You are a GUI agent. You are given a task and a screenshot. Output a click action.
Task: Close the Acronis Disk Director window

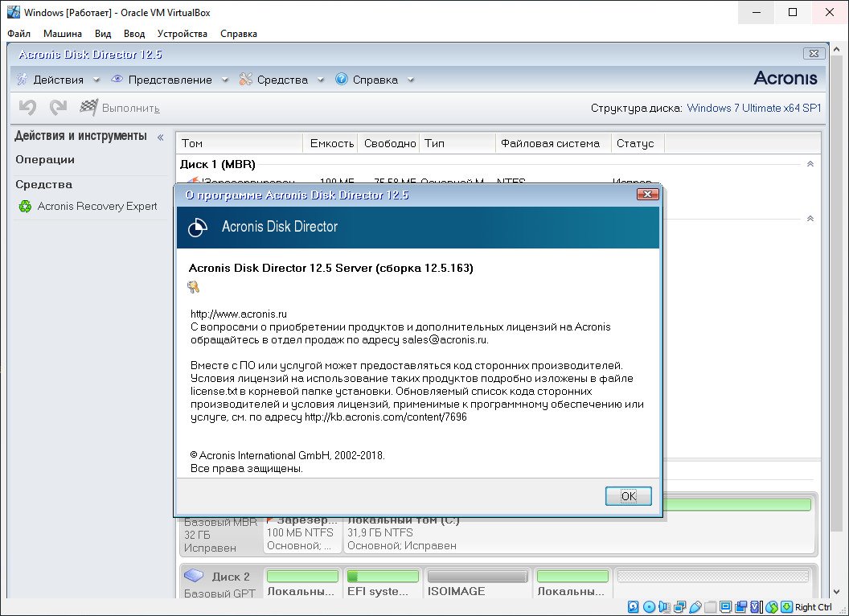point(814,53)
